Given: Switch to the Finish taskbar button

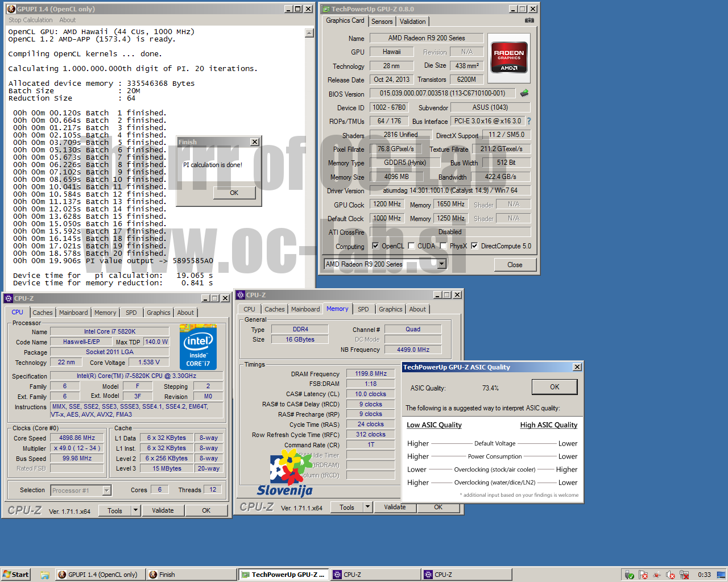Looking at the screenshot, I should click(191, 575).
